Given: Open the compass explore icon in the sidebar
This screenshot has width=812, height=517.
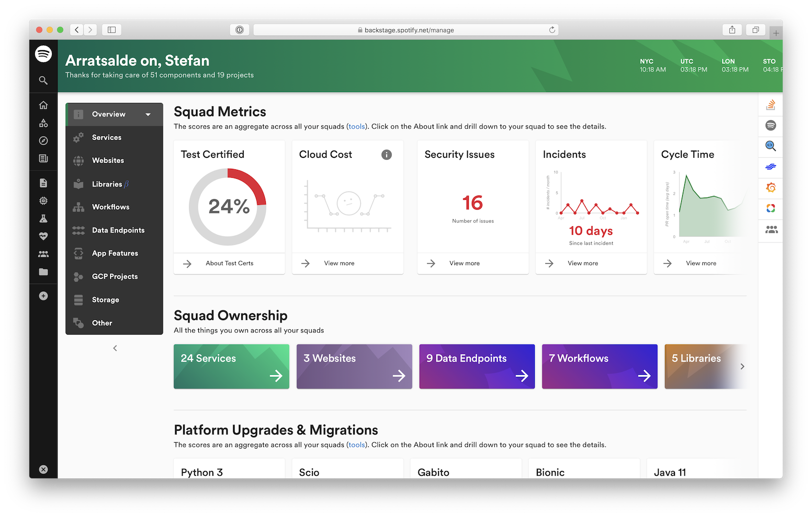Looking at the screenshot, I should point(43,140).
